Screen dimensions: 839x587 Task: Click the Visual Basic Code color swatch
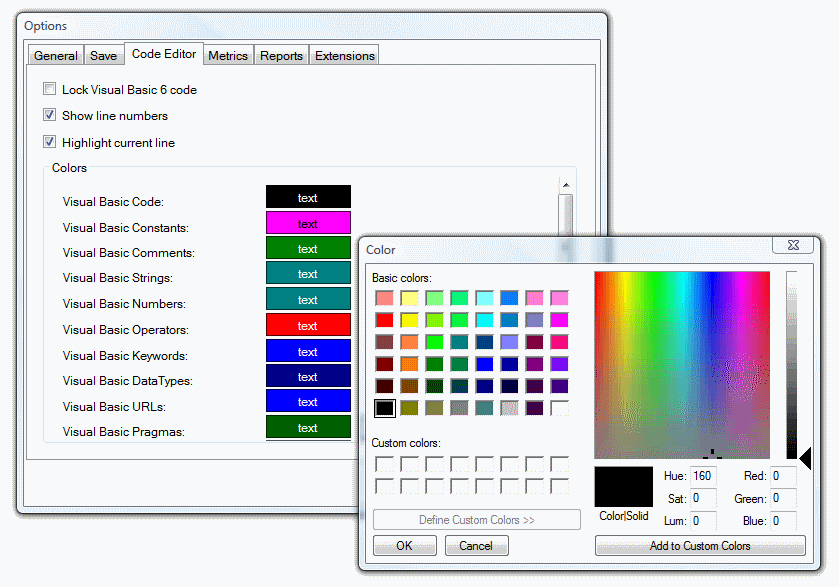[x=308, y=197]
